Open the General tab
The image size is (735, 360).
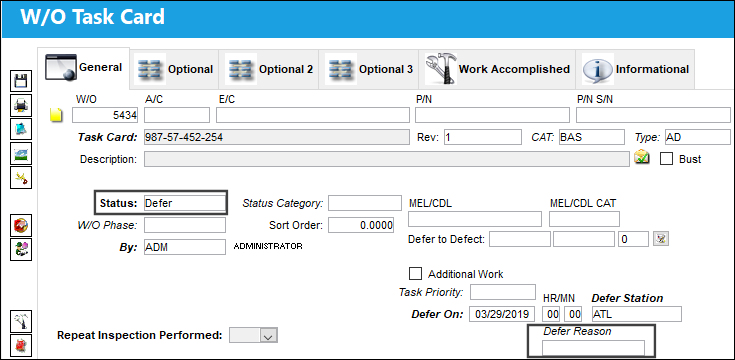83,68
